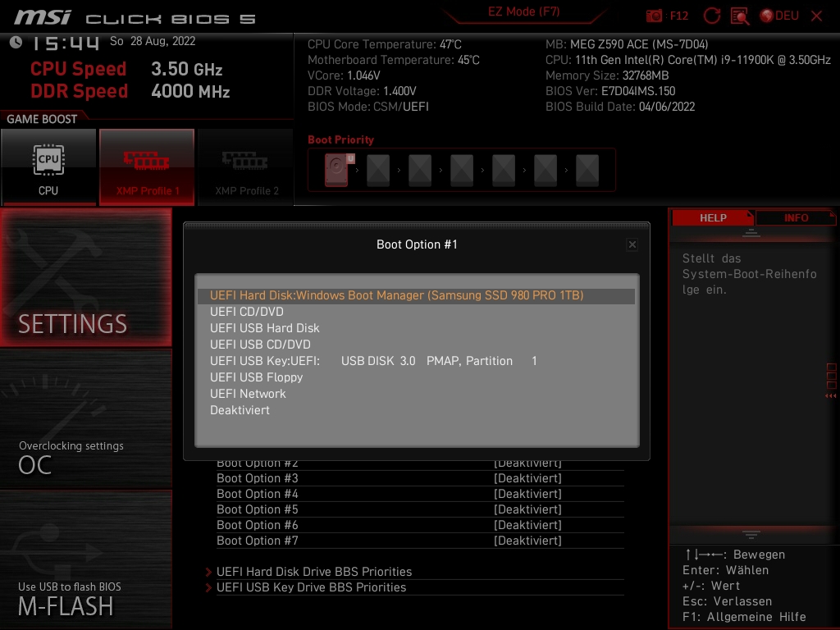This screenshot has height=630, width=840.
Task: Choose UEFI USB Key USB DISK 3.0 option
Action: click(416, 361)
